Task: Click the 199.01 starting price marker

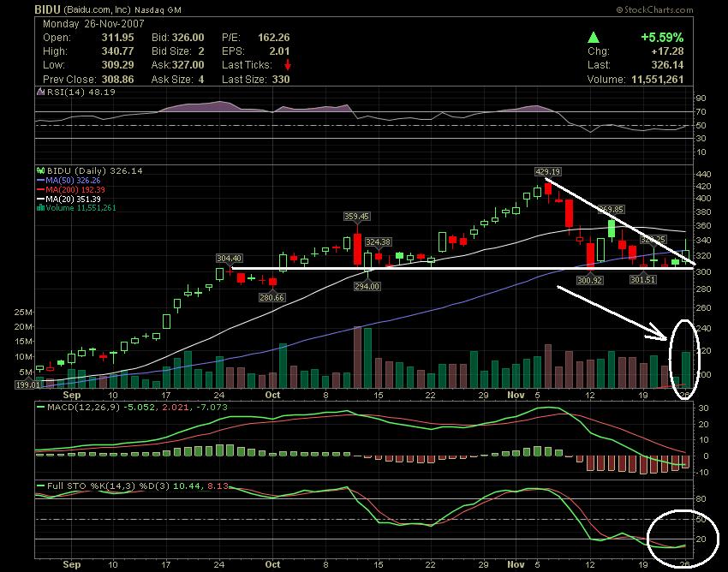Action: point(28,384)
